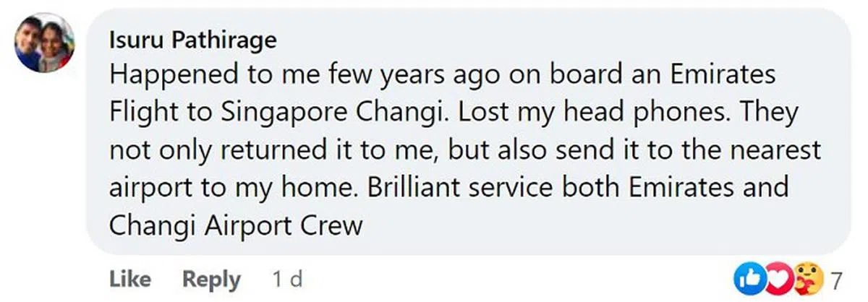Open the reaction count of 7

pyautogui.click(x=836, y=279)
